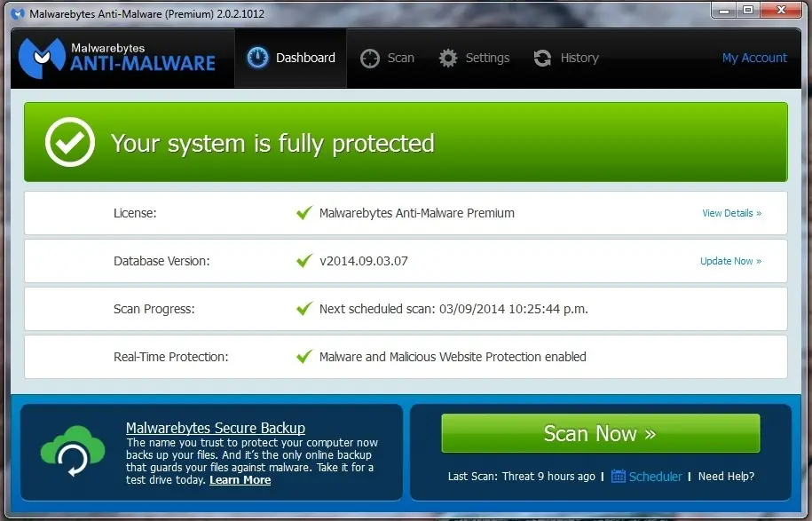The height and width of the screenshot is (521, 812).
Task: Click the Malwarebytes Anti-Malware Premium license text
Action: click(x=417, y=213)
